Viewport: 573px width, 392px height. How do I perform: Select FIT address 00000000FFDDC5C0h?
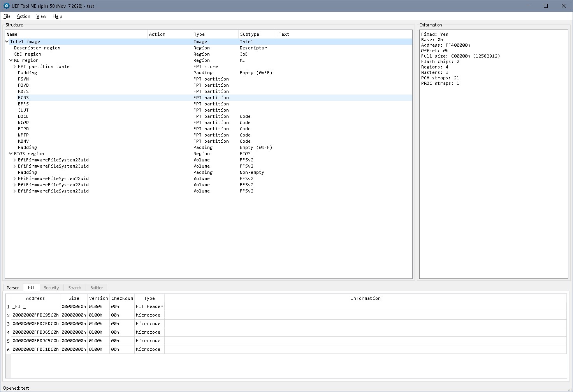tap(35, 341)
